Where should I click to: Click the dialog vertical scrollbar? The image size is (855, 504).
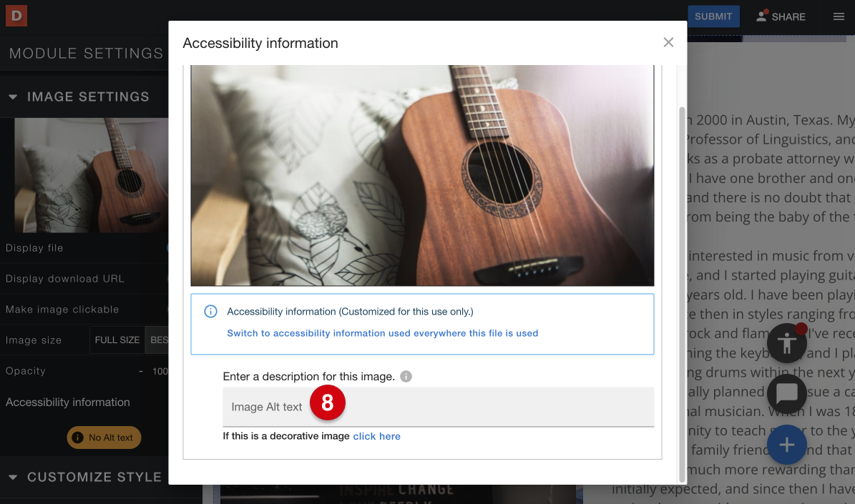tap(682, 295)
